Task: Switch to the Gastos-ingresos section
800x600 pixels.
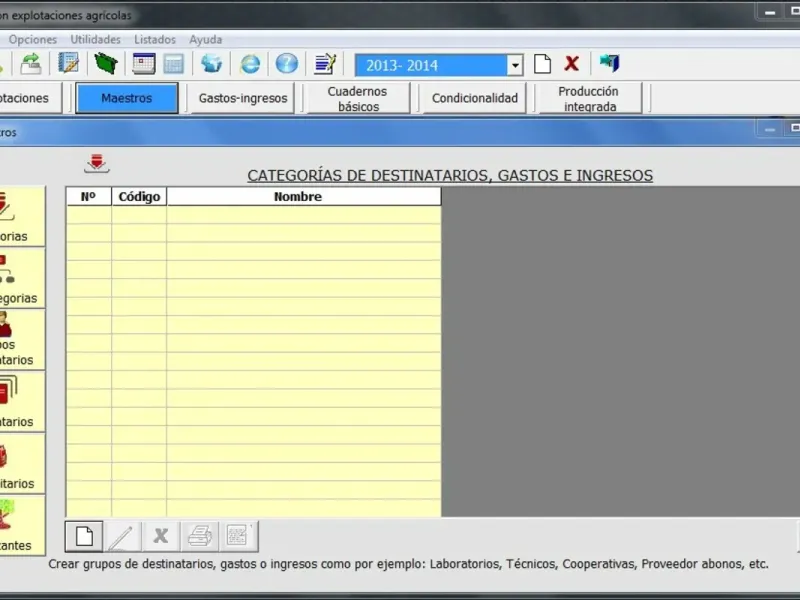Action: point(243,98)
